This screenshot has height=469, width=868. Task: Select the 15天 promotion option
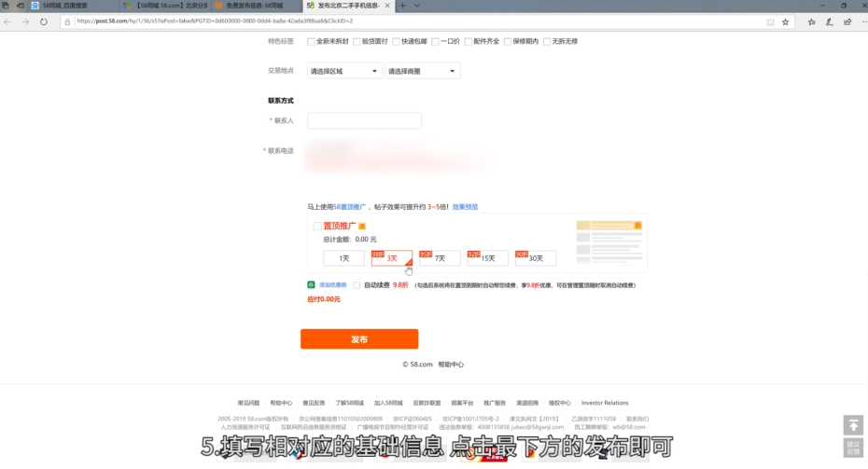tap(488, 258)
